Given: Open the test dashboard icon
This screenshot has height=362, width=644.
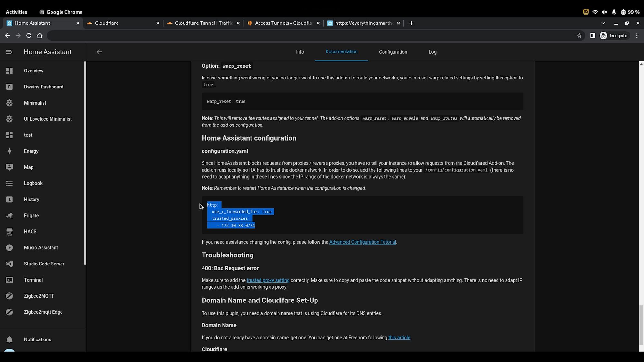Looking at the screenshot, I should tap(9, 135).
